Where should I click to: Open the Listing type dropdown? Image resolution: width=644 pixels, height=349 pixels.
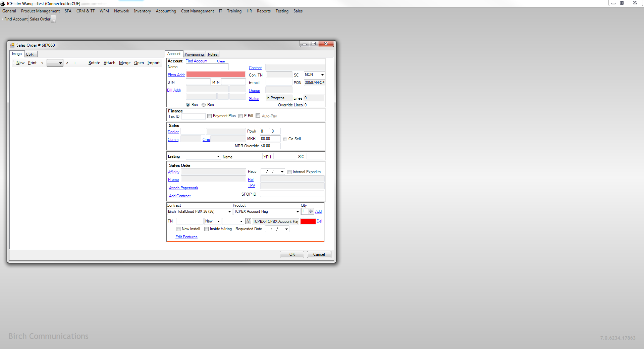[218, 156]
